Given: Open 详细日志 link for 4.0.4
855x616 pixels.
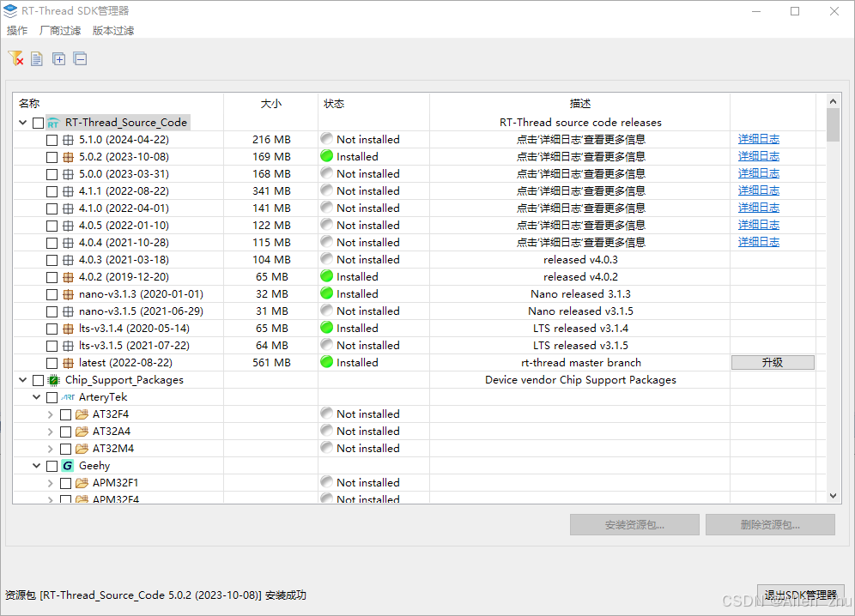Looking at the screenshot, I should (759, 242).
